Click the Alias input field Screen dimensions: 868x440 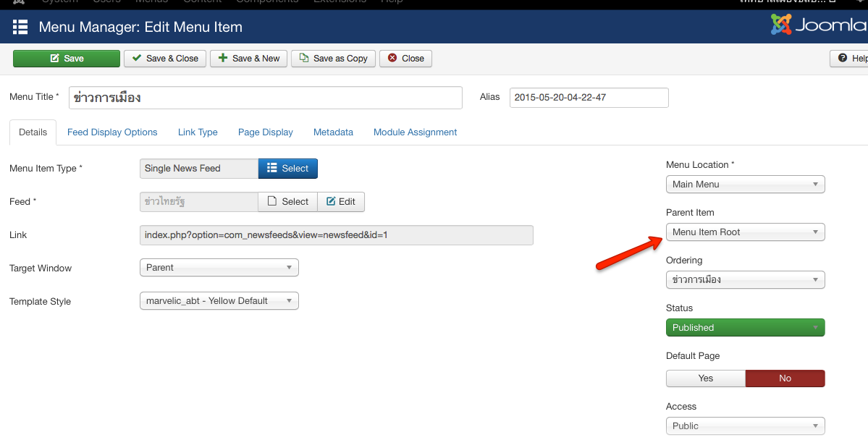589,98
